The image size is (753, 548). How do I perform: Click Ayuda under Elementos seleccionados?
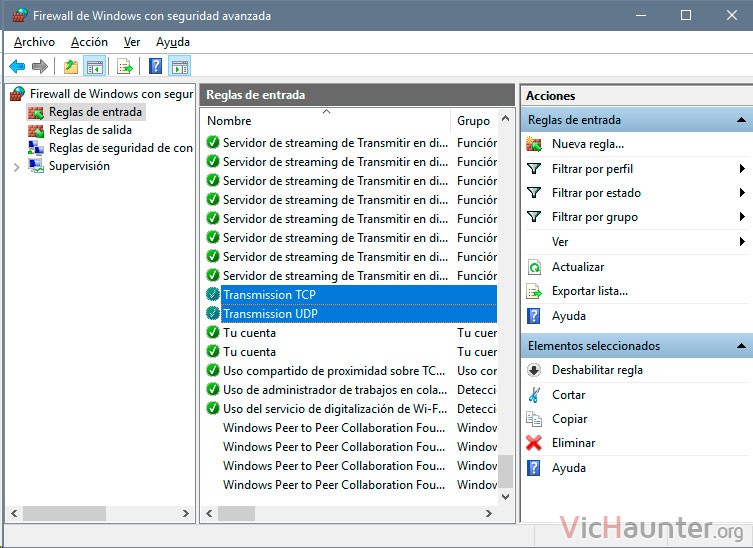pyautogui.click(x=569, y=468)
